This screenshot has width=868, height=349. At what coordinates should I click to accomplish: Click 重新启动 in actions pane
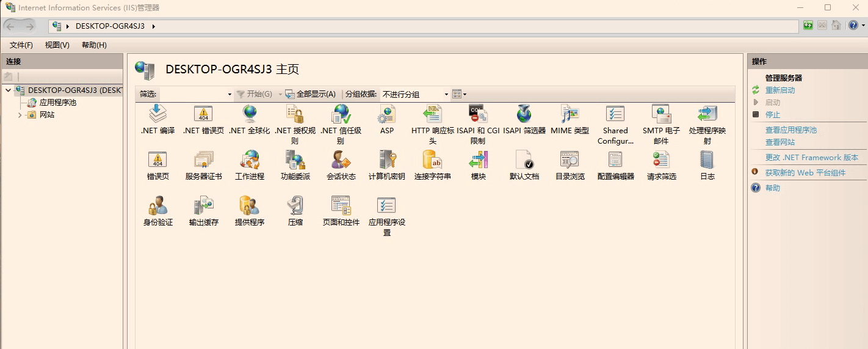pos(780,90)
